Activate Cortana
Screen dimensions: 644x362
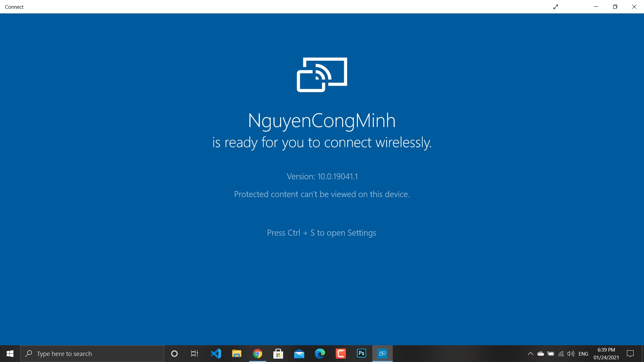tap(174, 354)
